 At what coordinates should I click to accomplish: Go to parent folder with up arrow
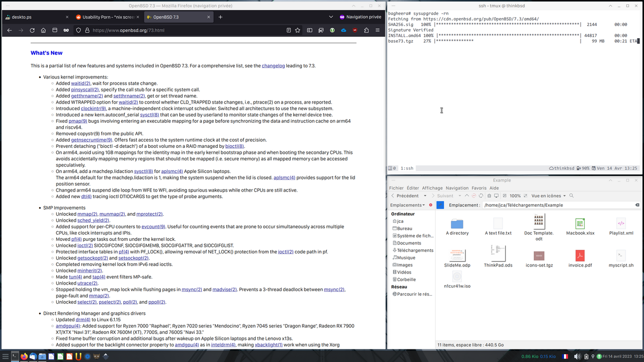466,196
